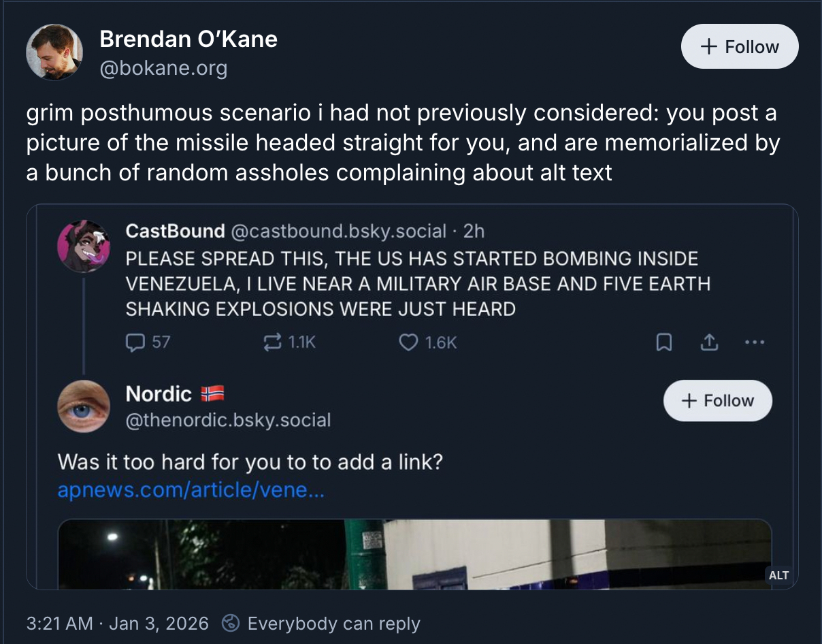Share the CastBound post
The image size is (822, 644).
pos(709,342)
